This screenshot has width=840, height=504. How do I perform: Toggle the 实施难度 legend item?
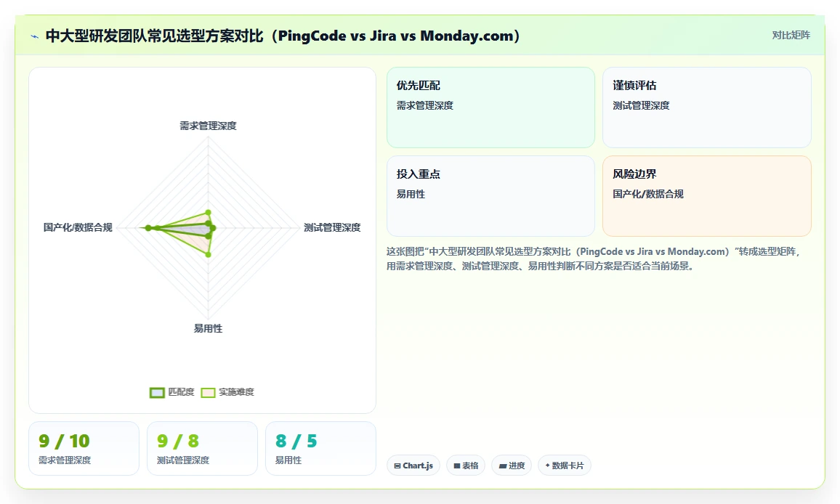(227, 392)
